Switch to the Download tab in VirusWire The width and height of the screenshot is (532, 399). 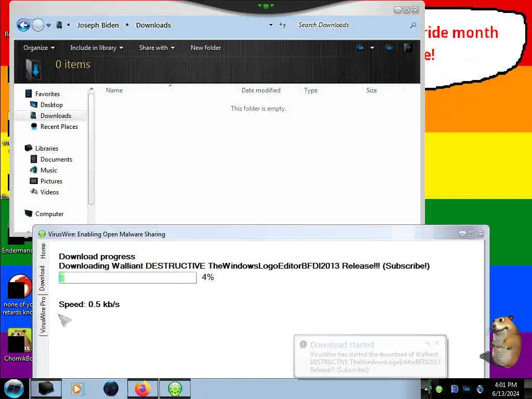point(42,278)
